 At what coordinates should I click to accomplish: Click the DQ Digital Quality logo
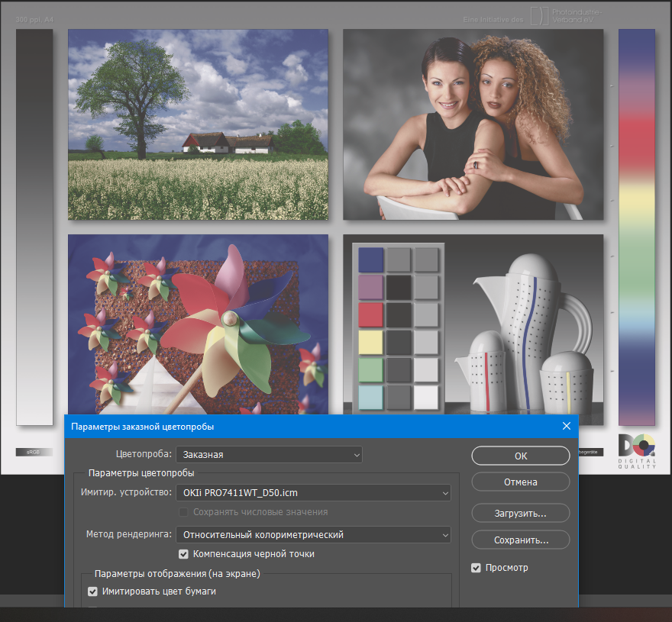pyautogui.click(x=636, y=450)
